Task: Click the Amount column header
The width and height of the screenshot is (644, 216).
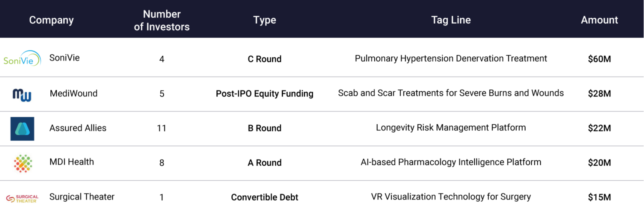Action: coord(599,20)
